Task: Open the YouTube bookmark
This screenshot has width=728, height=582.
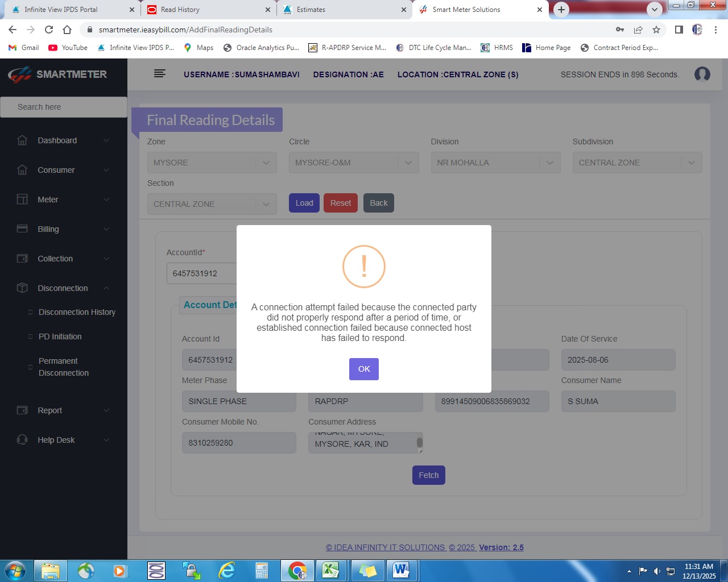Action: pos(68,48)
